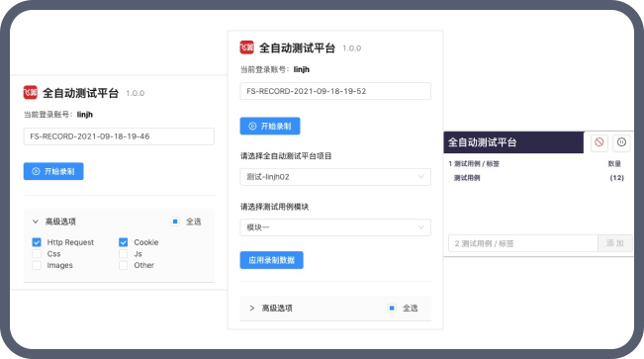
Task: Click the pause icon beside stop button
Action: point(621,142)
